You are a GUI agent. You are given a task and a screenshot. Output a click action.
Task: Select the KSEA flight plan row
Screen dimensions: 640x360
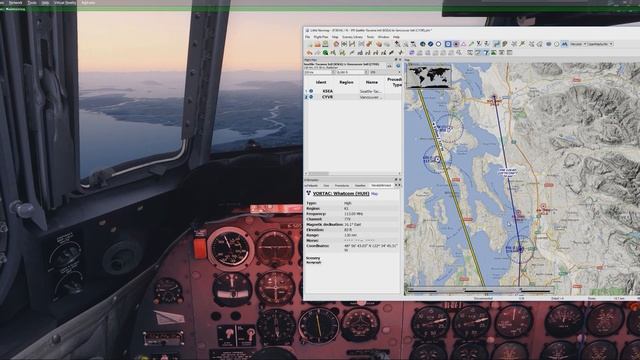[353, 91]
